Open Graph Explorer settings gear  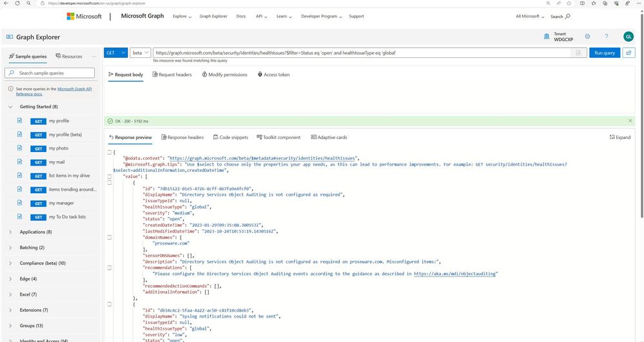[x=587, y=37]
